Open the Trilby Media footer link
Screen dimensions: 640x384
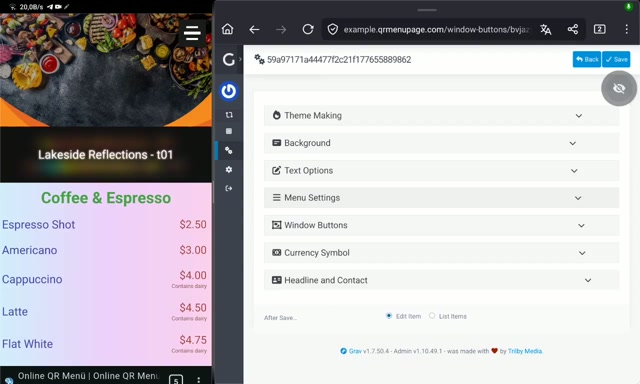525,351
